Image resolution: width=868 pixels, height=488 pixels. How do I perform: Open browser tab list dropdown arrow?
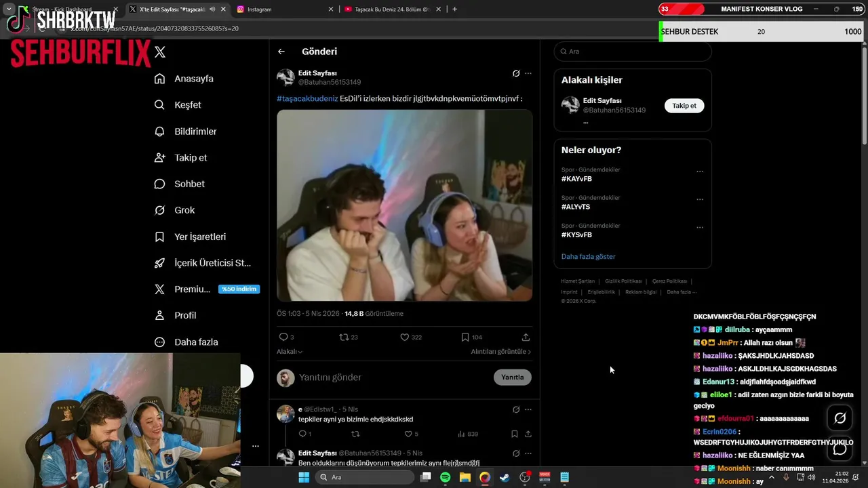(9, 9)
